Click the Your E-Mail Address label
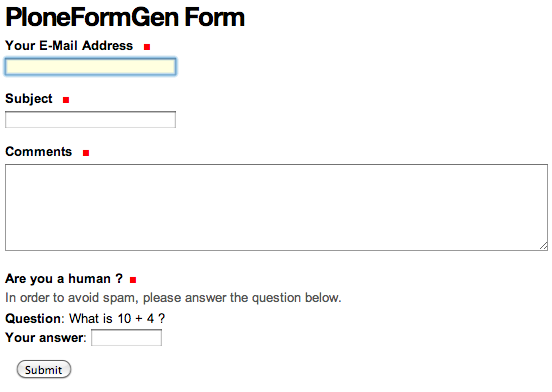552x392 pixels. (69, 46)
